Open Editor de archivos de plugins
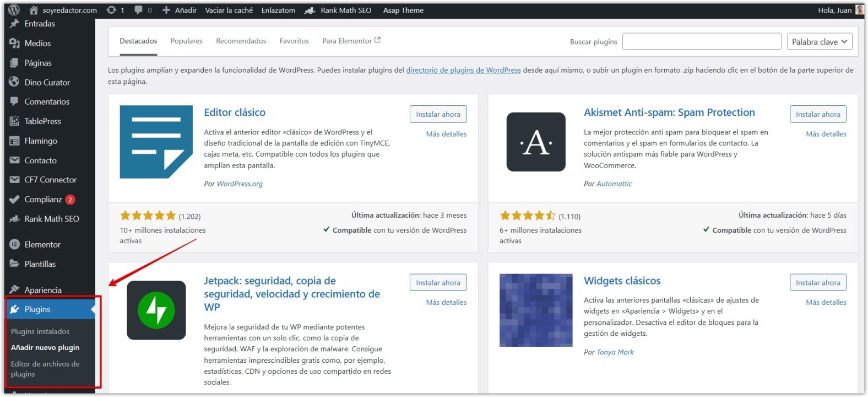868x397 pixels. pyautogui.click(x=45, y=369)
